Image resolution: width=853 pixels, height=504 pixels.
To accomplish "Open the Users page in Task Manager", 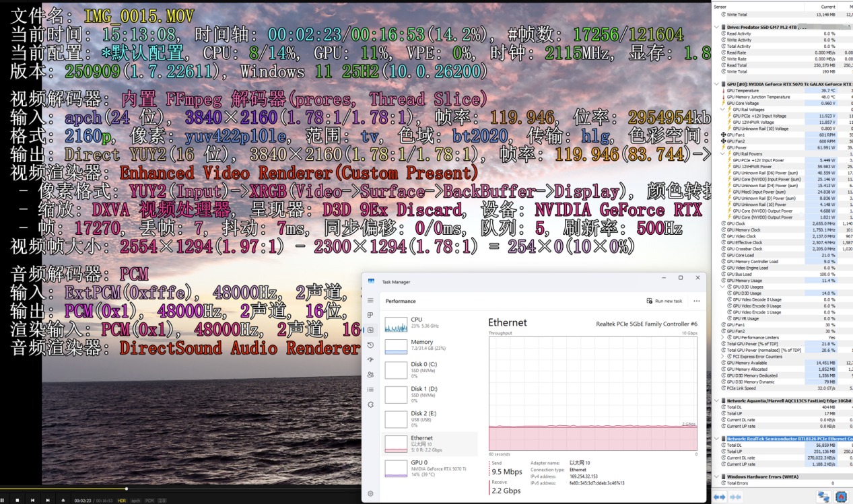I will coord(370,374).
